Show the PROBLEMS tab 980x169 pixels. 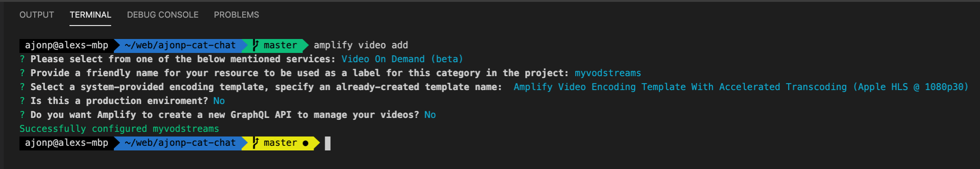(236, 15)
